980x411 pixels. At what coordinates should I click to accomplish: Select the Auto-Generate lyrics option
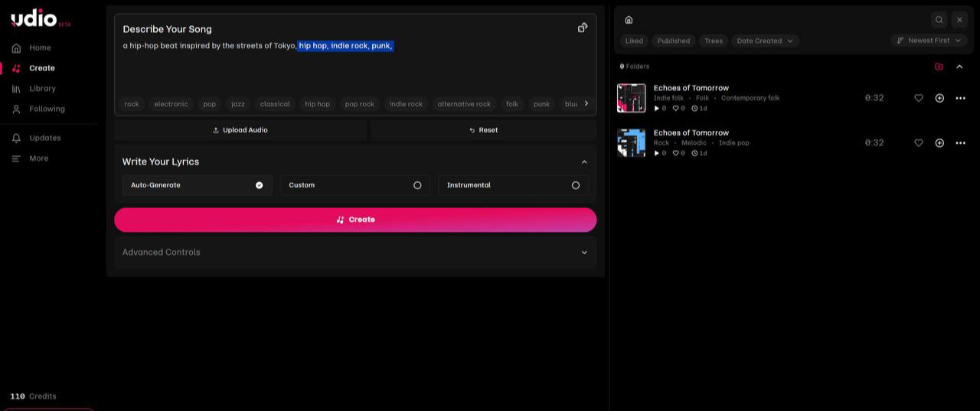tap(198, 185)
